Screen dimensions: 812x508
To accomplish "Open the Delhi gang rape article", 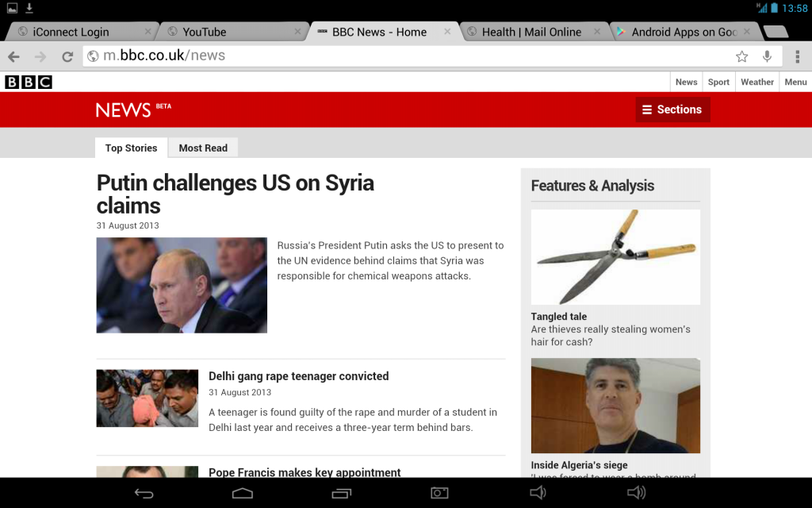I will pos(297,375).
